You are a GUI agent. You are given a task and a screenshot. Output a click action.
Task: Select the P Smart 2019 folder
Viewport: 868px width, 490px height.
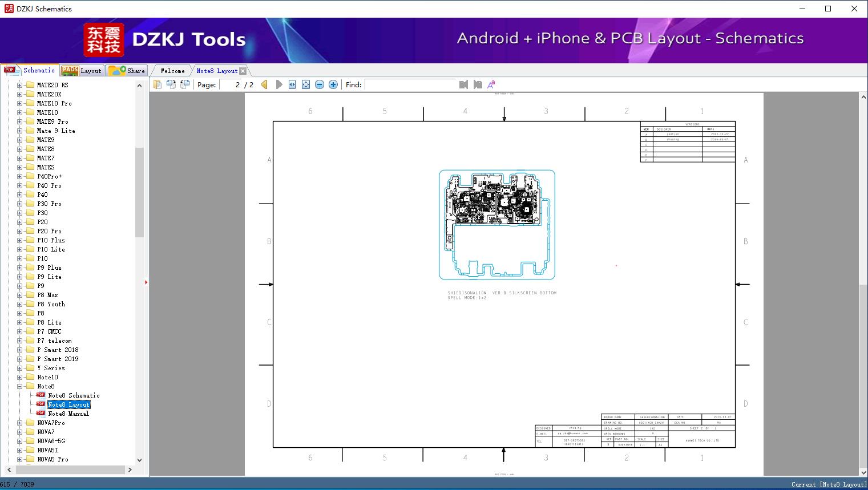(58, 359)
